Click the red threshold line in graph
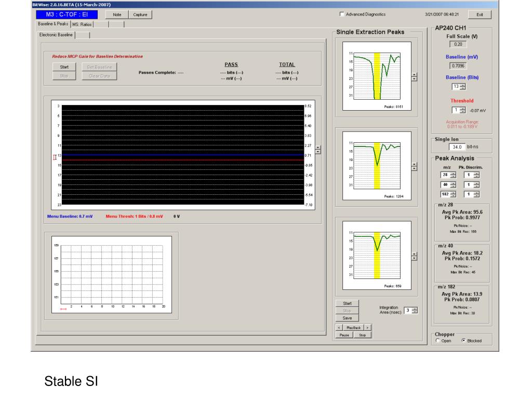The width and height of the screenshot is (532, 399). tap(183, 160)
